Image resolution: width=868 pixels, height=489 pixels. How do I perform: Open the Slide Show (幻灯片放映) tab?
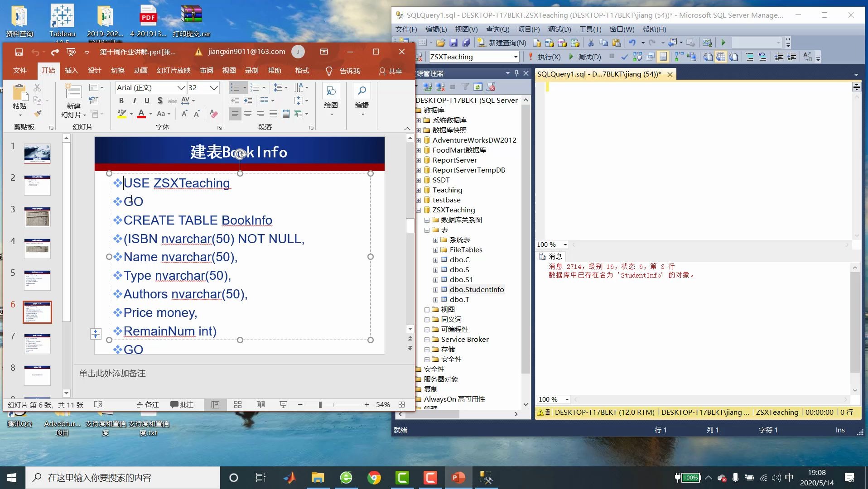(x=174, y=71)
